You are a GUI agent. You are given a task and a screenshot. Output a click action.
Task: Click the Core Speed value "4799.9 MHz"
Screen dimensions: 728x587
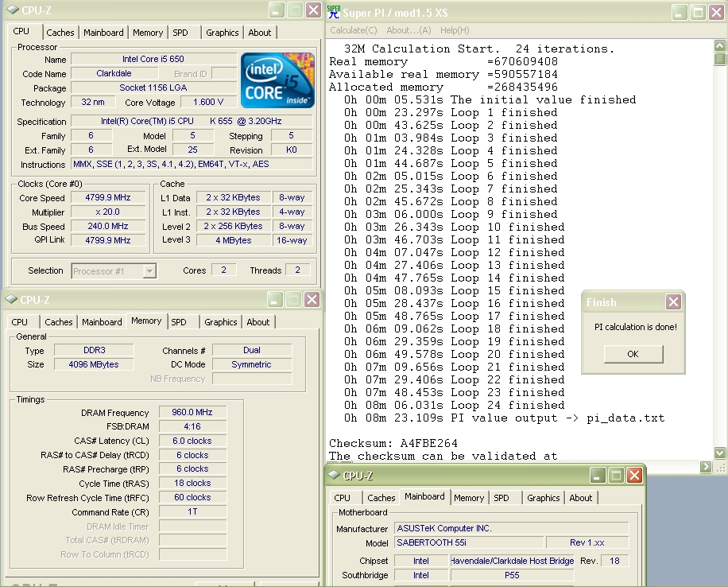click(x=108, y=197)
